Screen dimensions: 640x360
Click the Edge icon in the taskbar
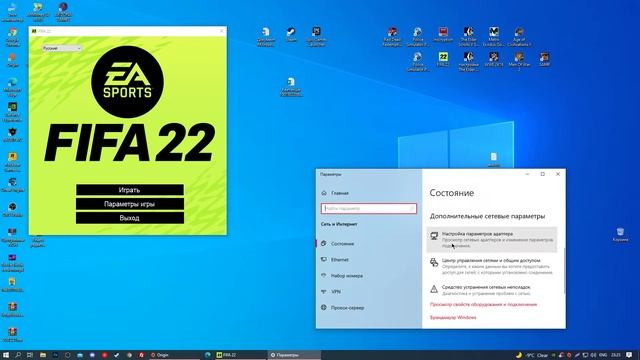[x=208, y=355]
